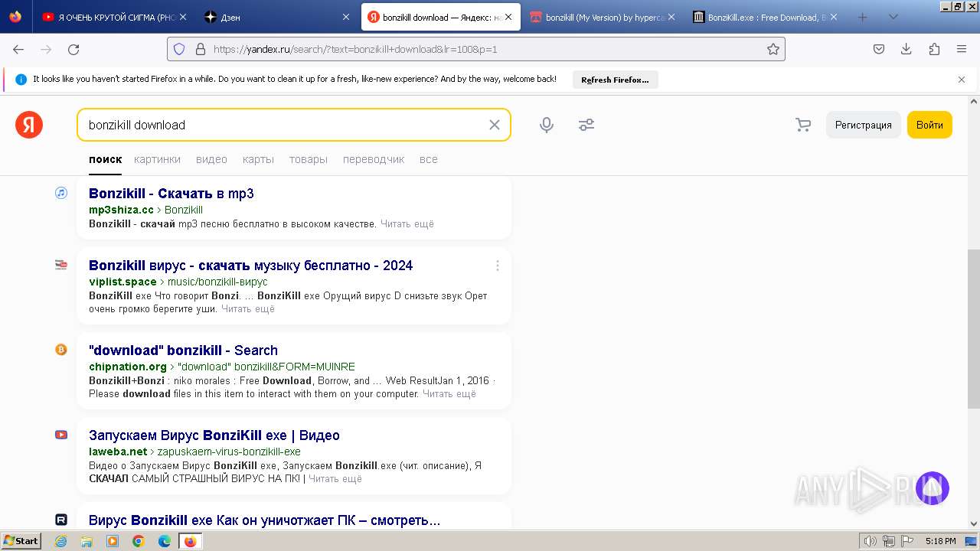Screen dimensions: 980x551
Task: Open "download" bonzikill - Search result
Action: 184,350
